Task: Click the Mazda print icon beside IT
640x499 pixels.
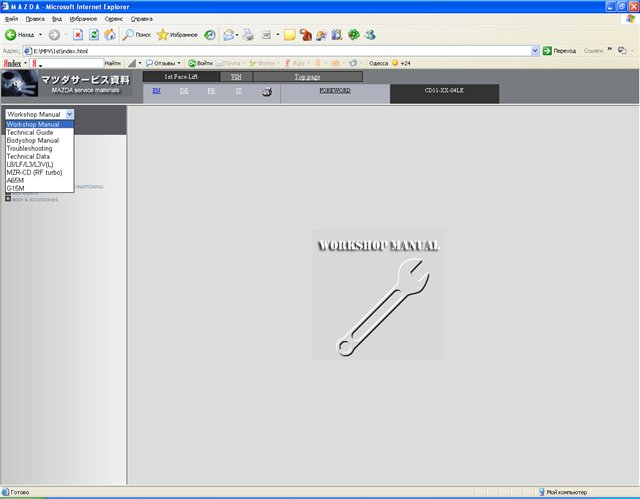Action: [x=267, y=92]
